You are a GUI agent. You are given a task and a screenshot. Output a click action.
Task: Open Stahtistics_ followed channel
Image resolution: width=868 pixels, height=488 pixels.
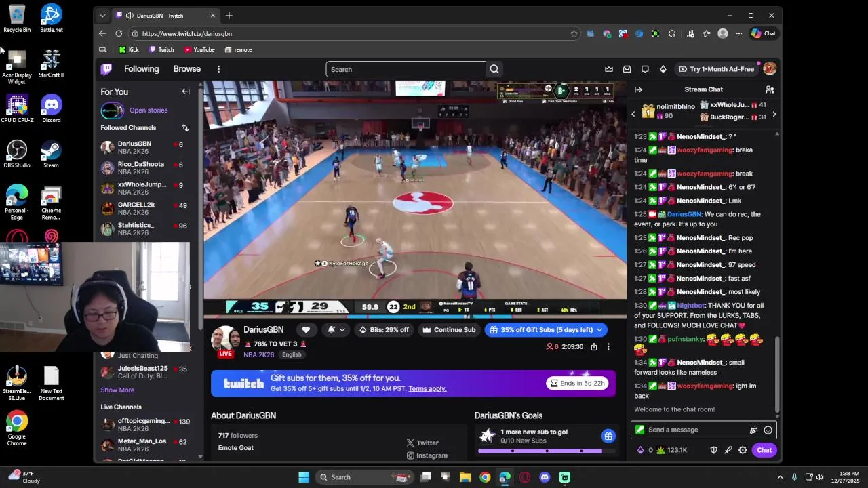144,229
